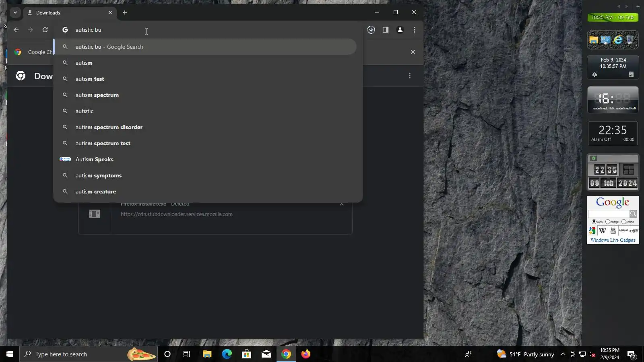Choose the 'autism test' suggestion
Screen dimensions: 644x362
point(205,79)
